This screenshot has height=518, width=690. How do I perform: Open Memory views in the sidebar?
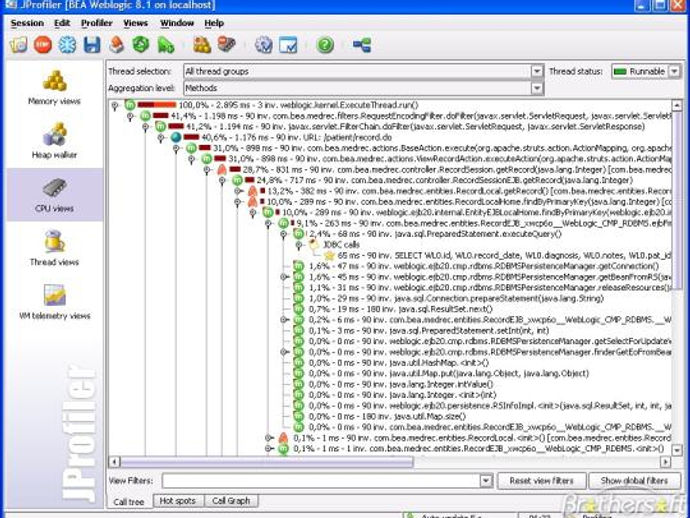(55, 88)
